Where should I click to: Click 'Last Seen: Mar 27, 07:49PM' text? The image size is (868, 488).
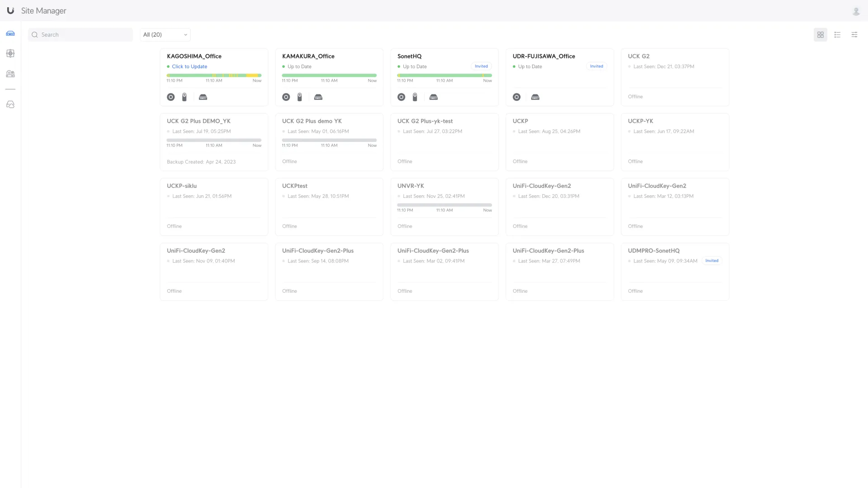[x=549, y=261]
